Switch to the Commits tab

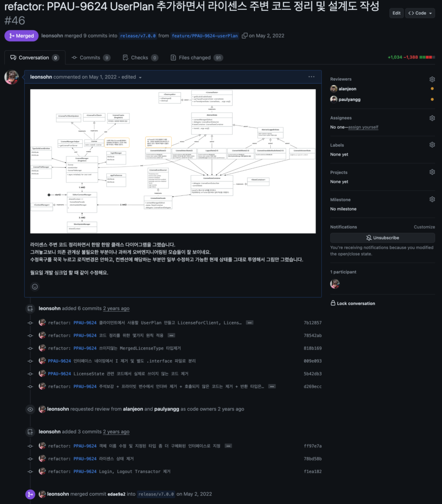(90, 58)
